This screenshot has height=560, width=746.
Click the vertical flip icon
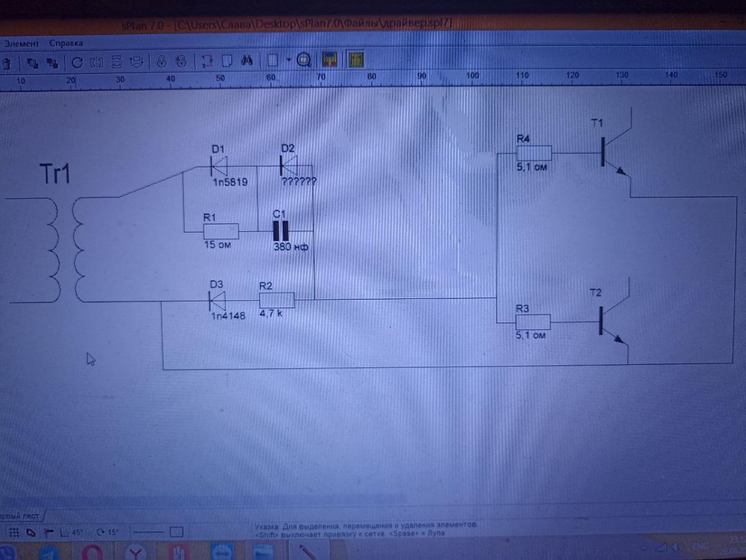coord(116,62)
